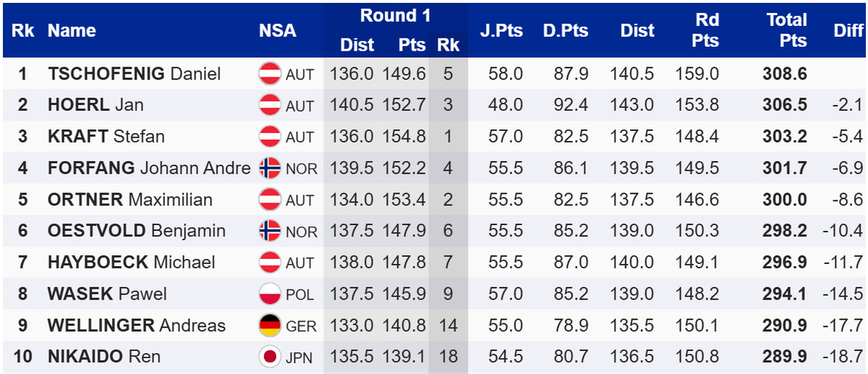Click the Diff column header
This screenshot has width=868, height=374.
[848, 30]
